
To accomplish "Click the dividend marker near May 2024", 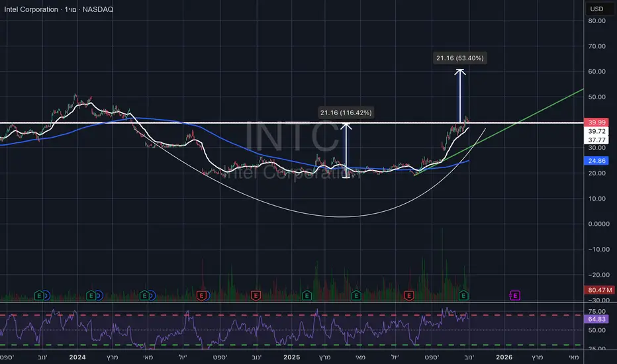I will click(152, 295).
